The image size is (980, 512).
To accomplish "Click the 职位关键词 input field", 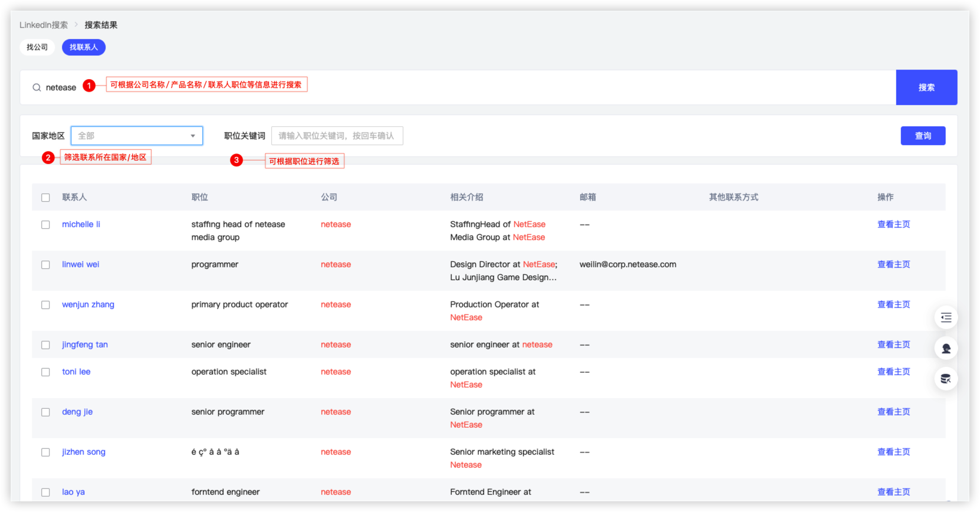I will coord(337,136).
